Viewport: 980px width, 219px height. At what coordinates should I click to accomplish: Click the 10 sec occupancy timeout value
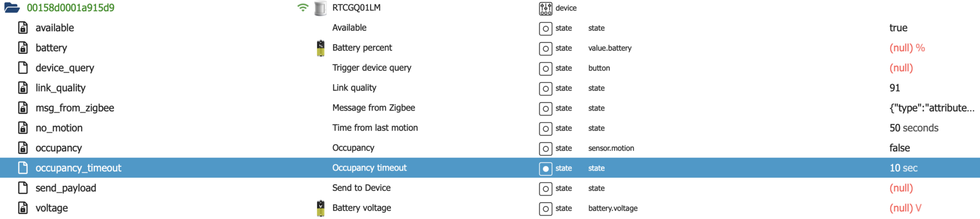903,168
